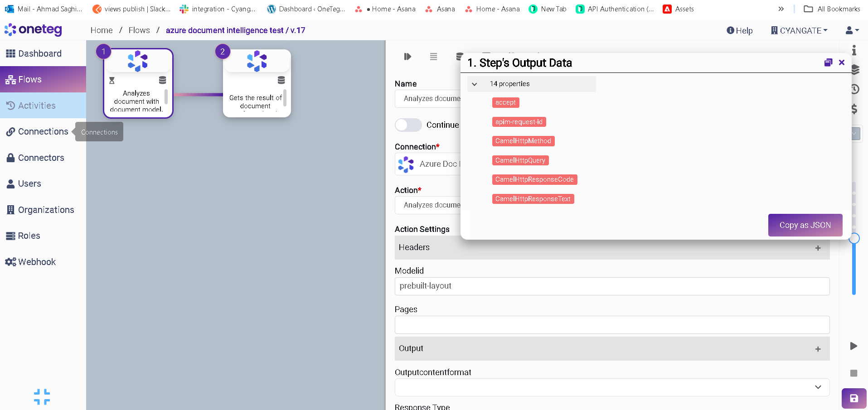Open the CYANGATE organization dropdown
The height and width of the screenshot is (410, 868).
[x=800, y=30]
